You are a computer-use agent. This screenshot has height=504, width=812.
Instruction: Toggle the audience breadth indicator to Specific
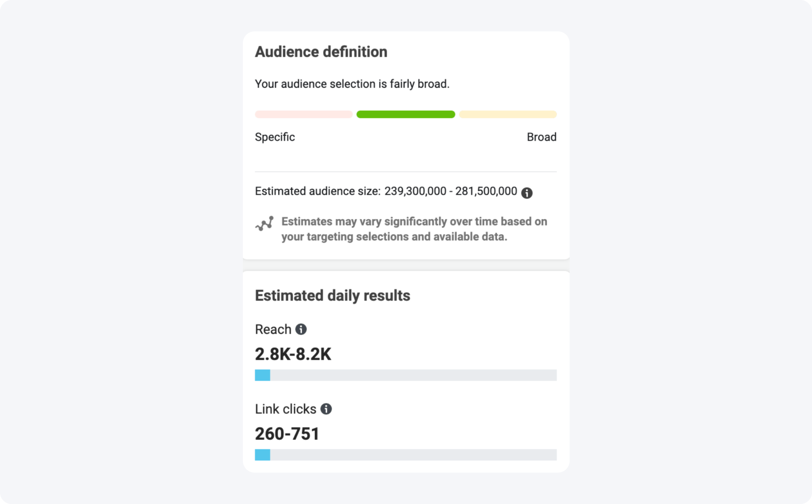tap(303, 114)
